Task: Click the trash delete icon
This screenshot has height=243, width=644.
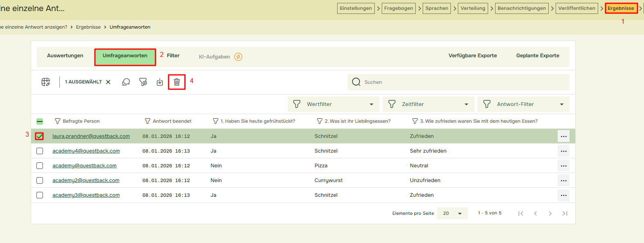Action: (177, 82)
